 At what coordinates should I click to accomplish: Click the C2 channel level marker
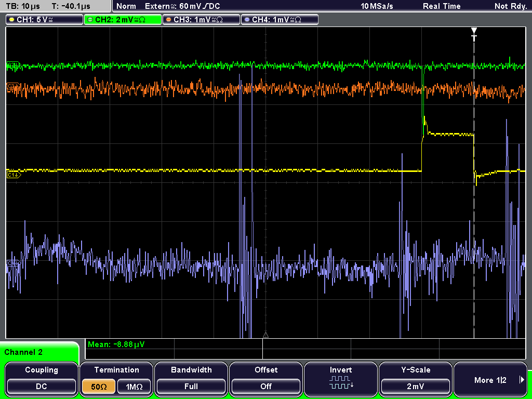pos(14,64)
